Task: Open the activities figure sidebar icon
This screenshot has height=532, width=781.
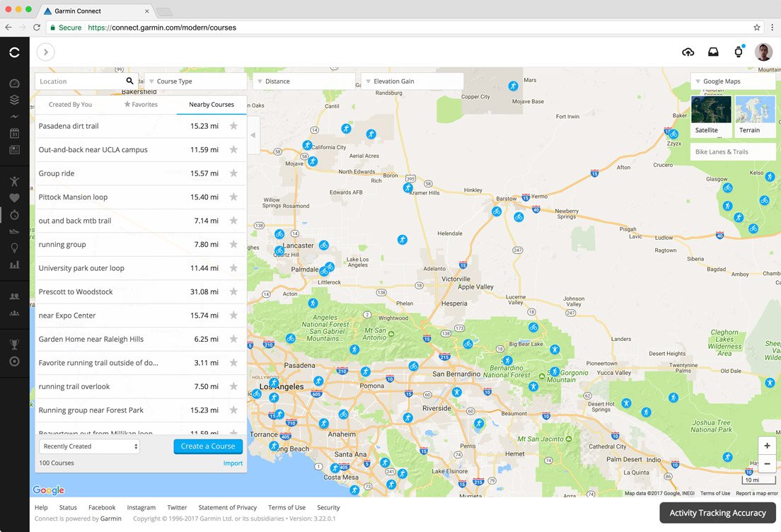Action: tap(14, 181)
